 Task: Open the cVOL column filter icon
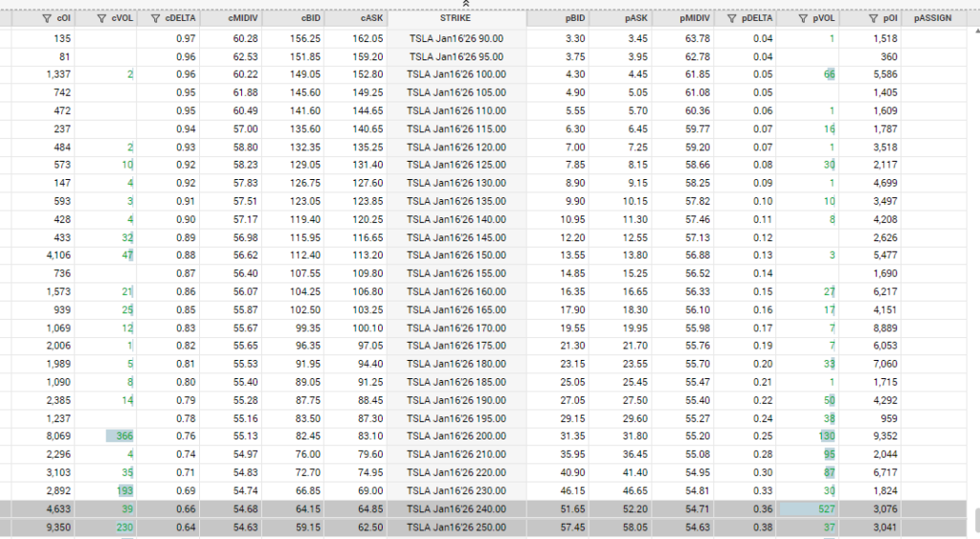coord(101,19)
